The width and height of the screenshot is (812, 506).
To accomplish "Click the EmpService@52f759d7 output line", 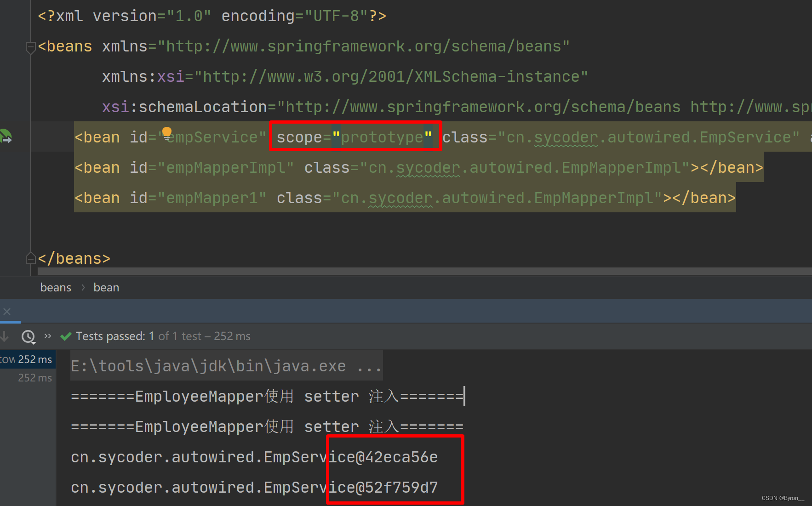I will pyautogui.click(x=254, y=488).
